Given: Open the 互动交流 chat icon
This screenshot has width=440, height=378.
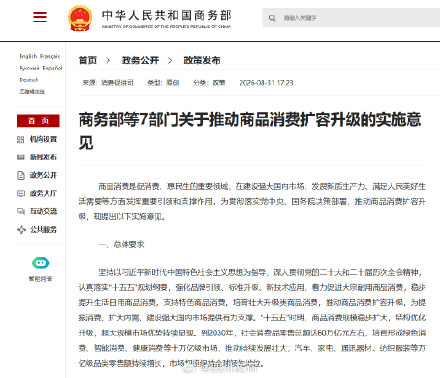Looking at the screenshot, I should (21, 211).
